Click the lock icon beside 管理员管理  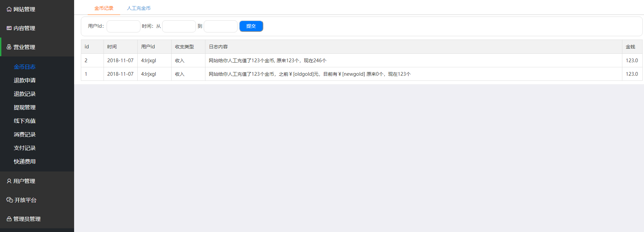9,219
